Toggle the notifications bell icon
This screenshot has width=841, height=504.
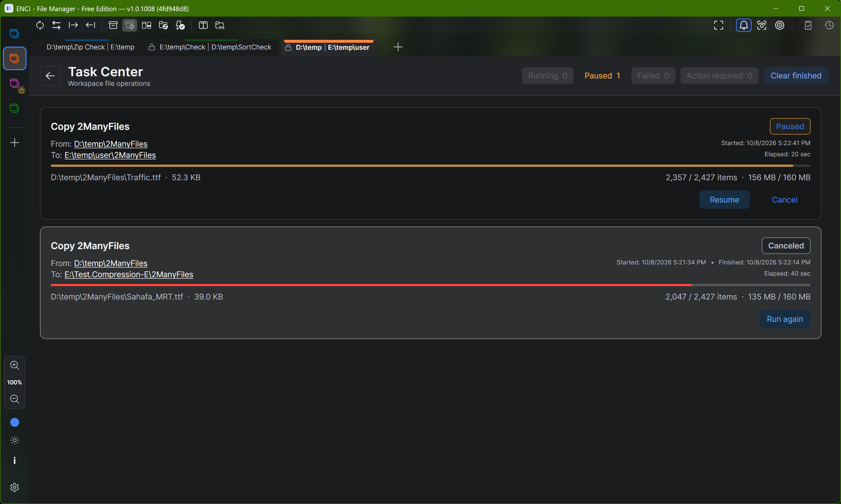pyautogui.click(x=743, y=25)
